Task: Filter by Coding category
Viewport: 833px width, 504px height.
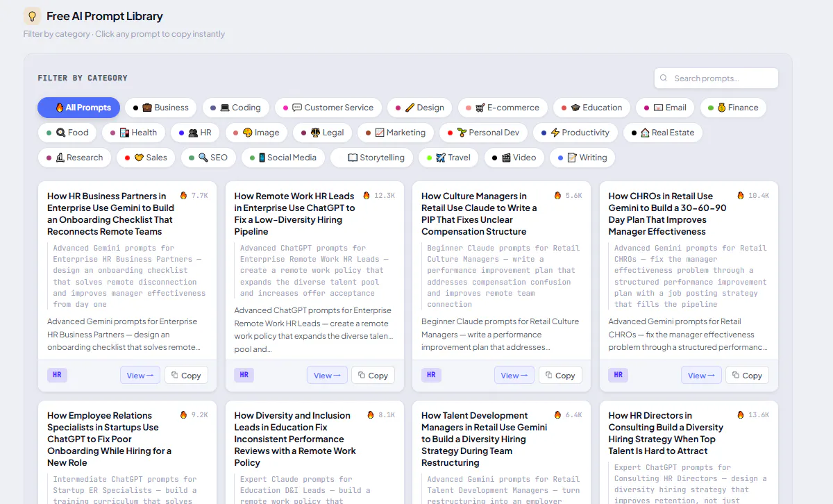Action: tap(236, 108)
